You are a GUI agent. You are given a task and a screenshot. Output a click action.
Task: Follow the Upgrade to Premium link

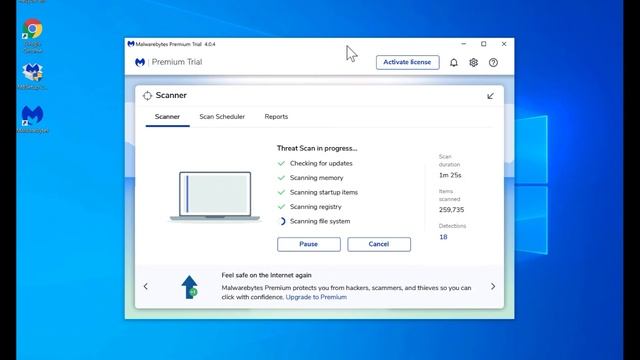pyautogui.click(x=316, y=297)
